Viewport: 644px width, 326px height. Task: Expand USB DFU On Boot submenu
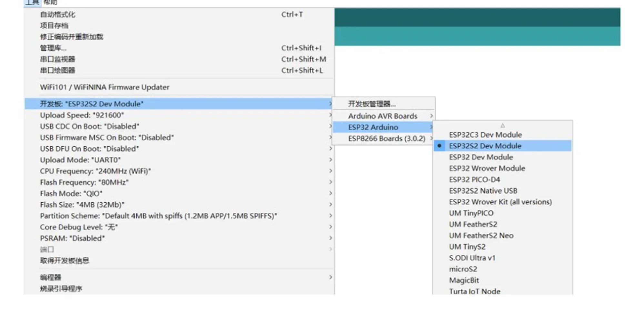tap(179, 149)
